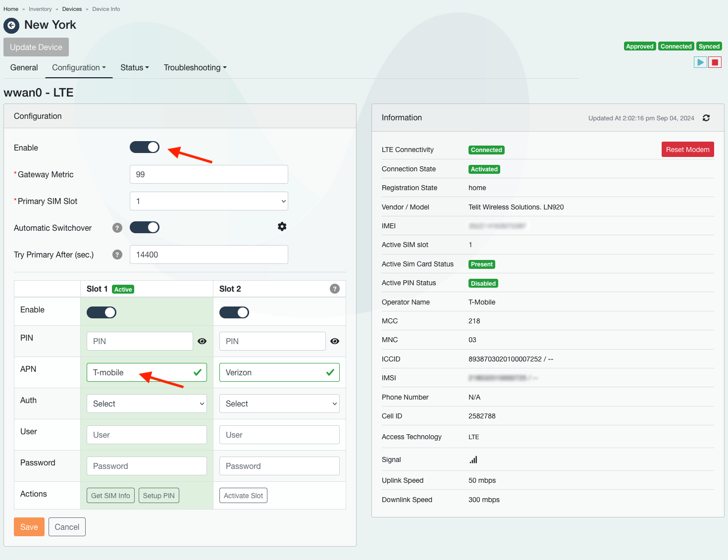Screen dimensions: 728x560
Task: Click the back arrow beside New York
Action: coord(11,25)
